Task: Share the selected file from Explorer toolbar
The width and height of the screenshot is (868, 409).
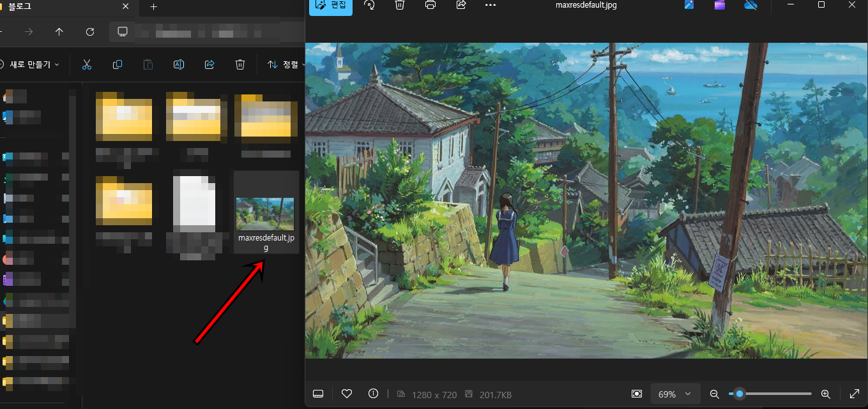Action: [209, 64]
